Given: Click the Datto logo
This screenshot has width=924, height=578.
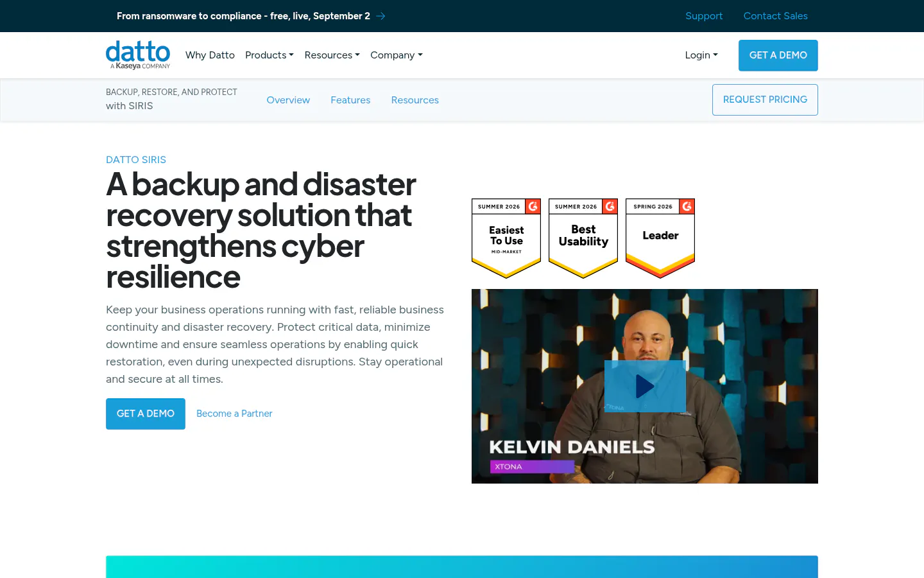Looking at the screenshot, I should coord(138,55).
